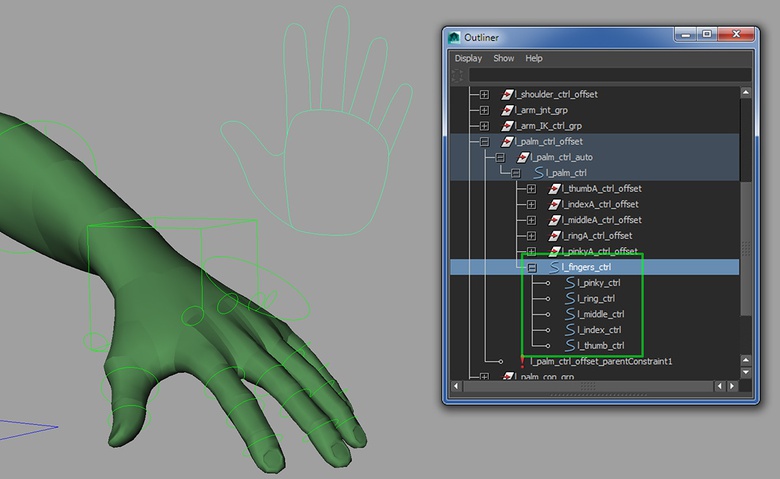Open the Show menu in Outliner
The image size is (780, 479).
[x=503, y=58]
